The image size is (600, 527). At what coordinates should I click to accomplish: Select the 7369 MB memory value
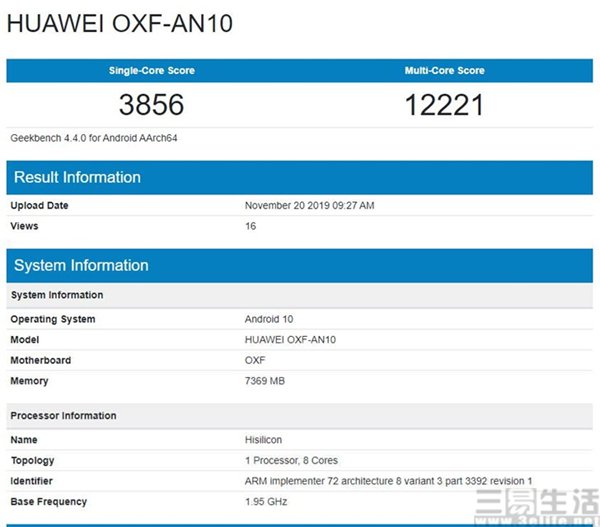265,381
